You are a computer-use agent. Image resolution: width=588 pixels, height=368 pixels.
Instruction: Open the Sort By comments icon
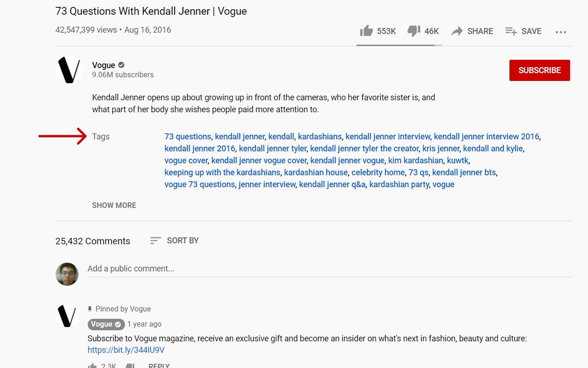[x=156, y=241]
